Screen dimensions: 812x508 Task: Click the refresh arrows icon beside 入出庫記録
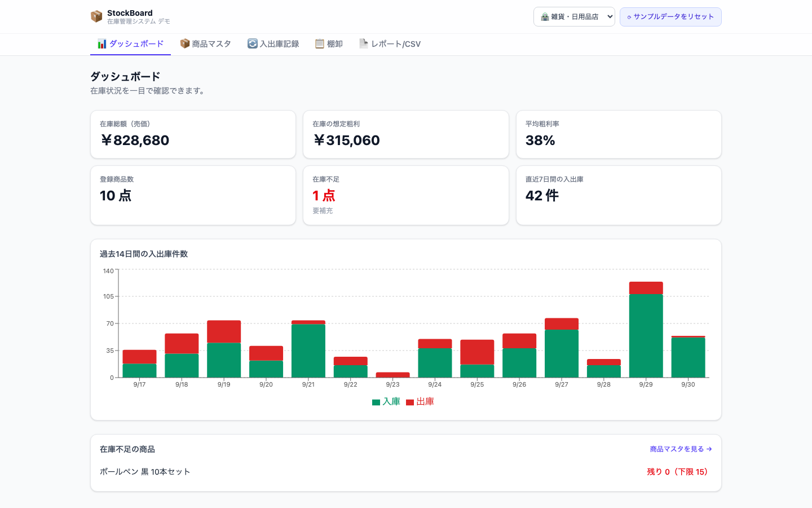tap(253, 44)
